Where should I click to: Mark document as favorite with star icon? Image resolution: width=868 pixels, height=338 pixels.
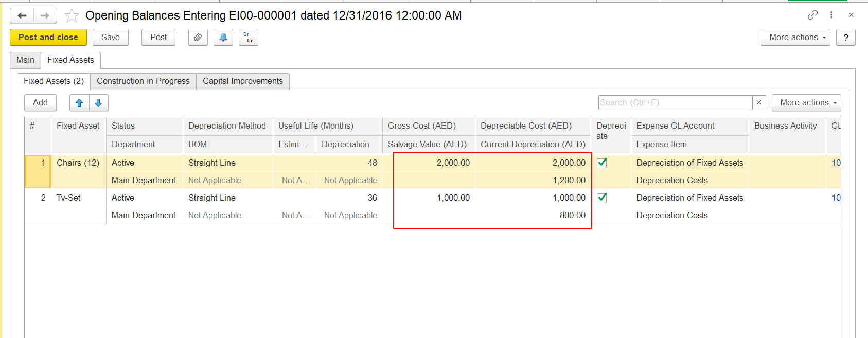coord(72,16)
